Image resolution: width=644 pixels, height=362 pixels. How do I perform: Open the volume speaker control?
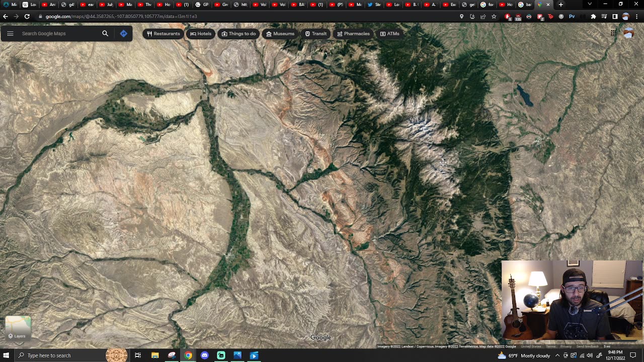click(590, 355)
